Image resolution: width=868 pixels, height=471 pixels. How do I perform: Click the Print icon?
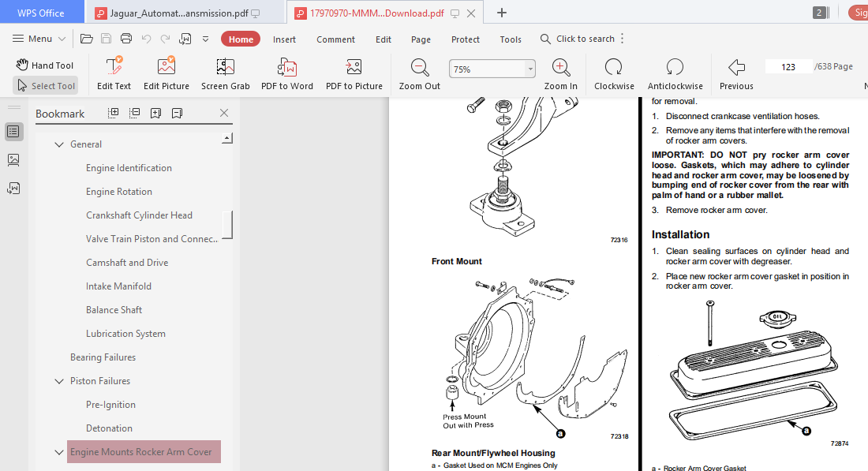[126, 39]
